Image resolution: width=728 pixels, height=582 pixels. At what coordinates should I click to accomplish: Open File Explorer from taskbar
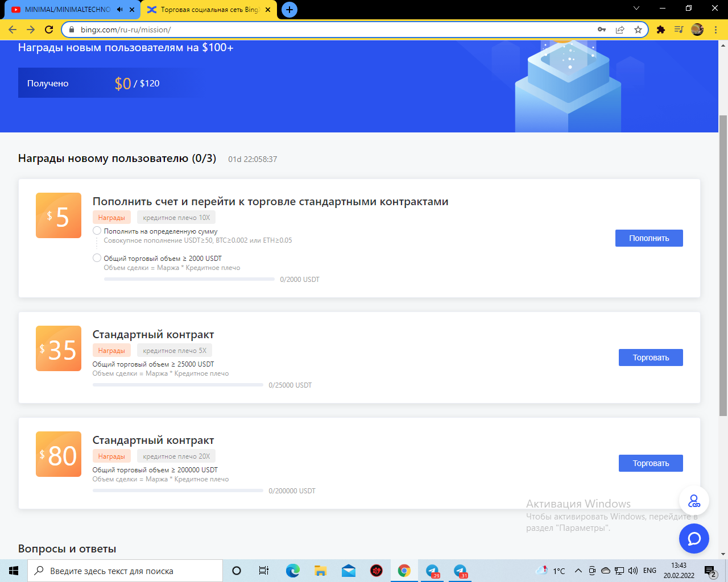tap(320, 571)
